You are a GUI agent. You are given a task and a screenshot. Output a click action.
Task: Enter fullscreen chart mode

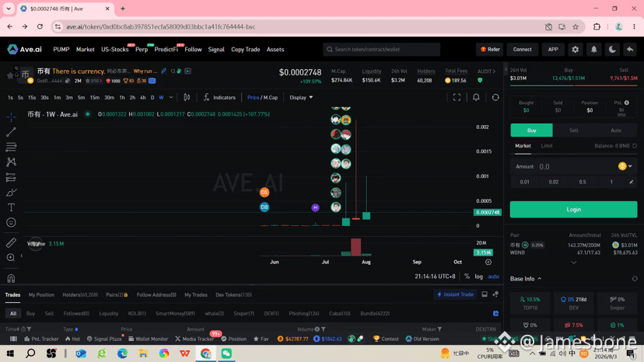(457, 97)
